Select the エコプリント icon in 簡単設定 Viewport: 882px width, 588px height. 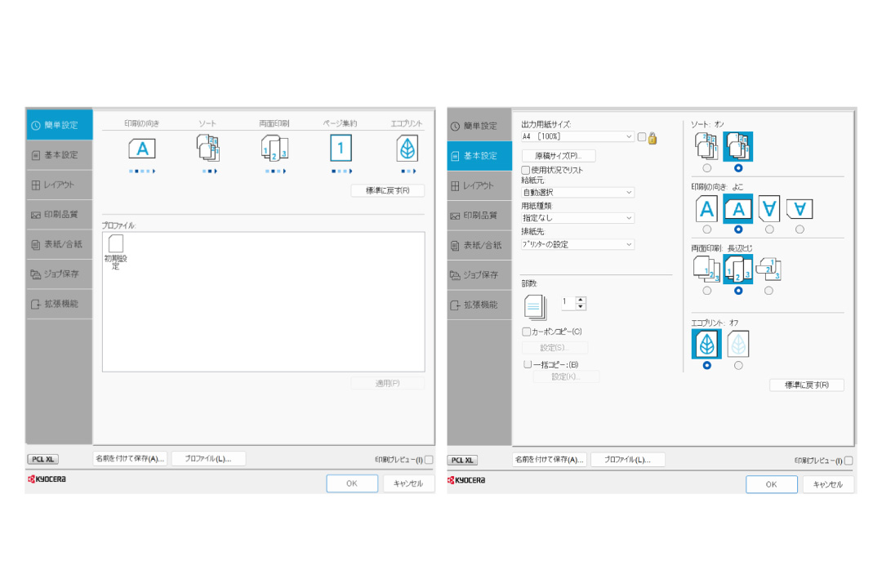click(406, 149)
